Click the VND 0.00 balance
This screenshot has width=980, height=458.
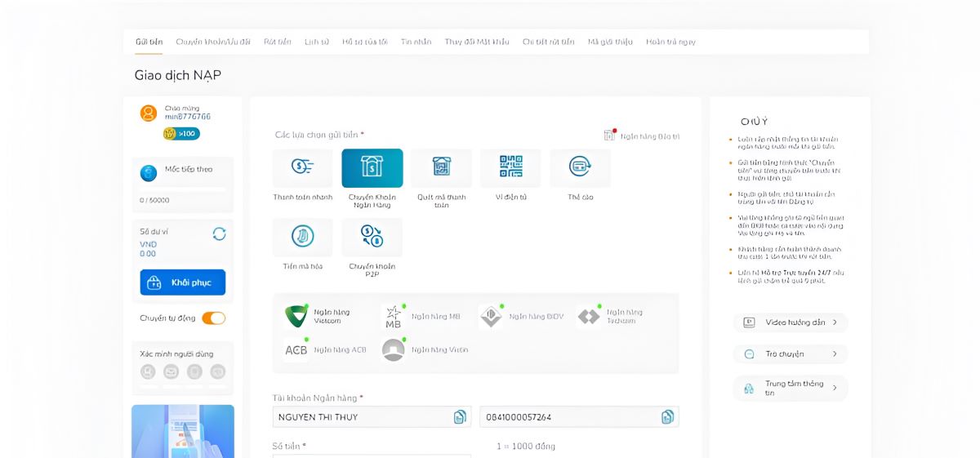click(149, 249)
